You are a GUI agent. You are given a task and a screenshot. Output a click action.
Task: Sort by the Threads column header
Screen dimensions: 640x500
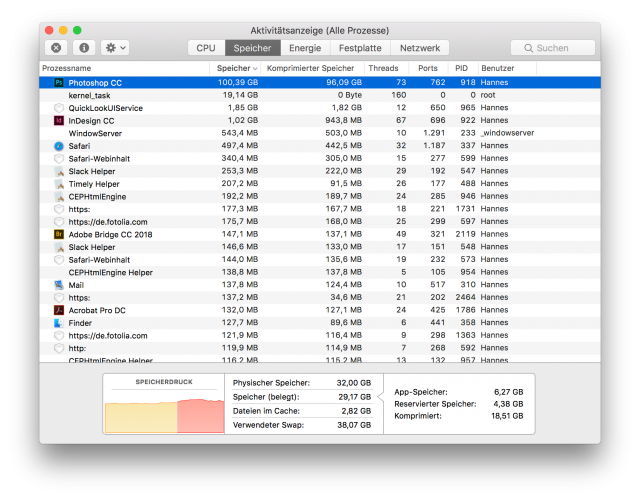coord(386,68)
